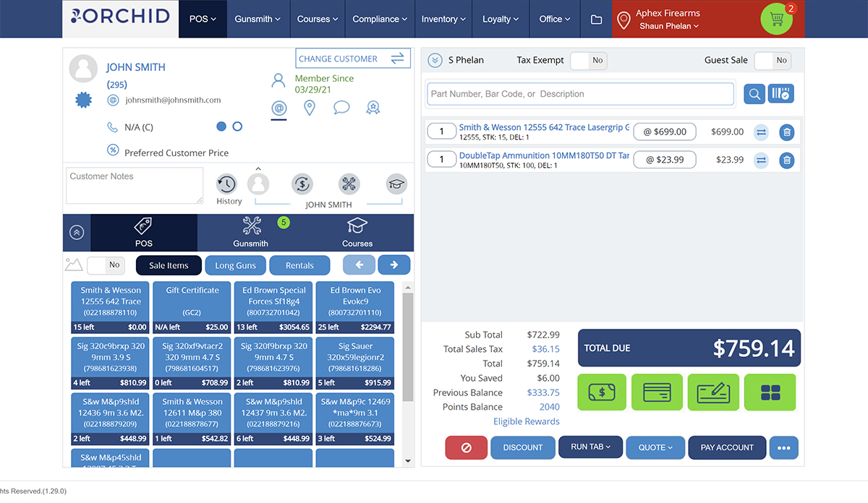This screenshot has height=503, width=868.
Task: Go to next sale items page arrow
Action: pyautogui.click(x=394, y=265)
